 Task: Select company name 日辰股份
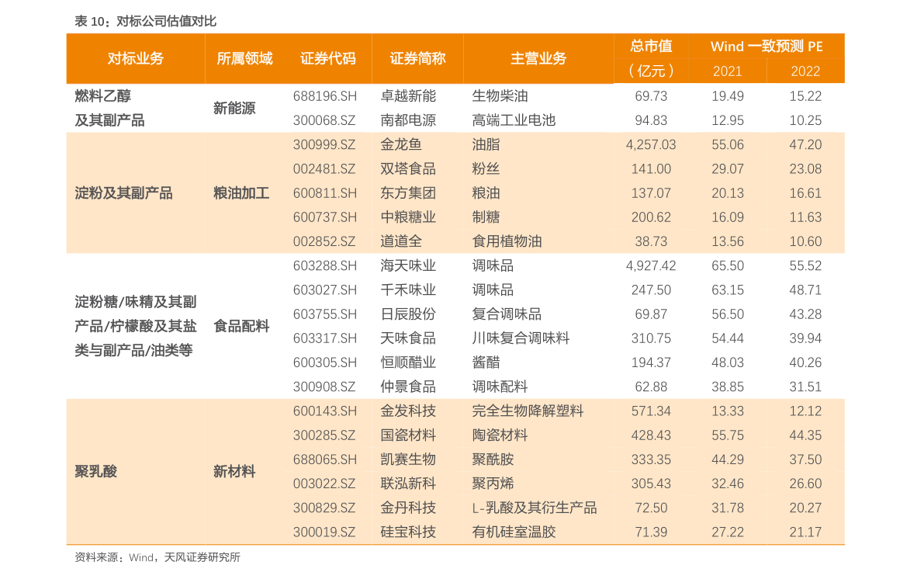408,314
